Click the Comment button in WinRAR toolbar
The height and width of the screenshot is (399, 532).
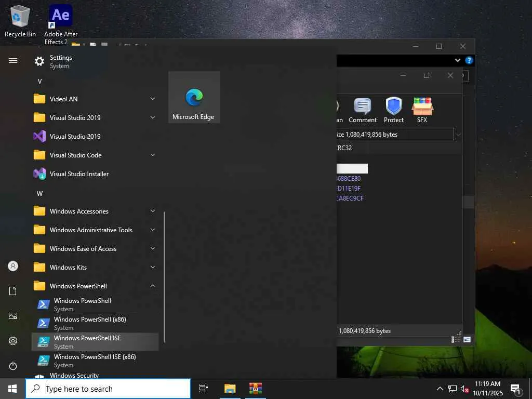[363, 111]
